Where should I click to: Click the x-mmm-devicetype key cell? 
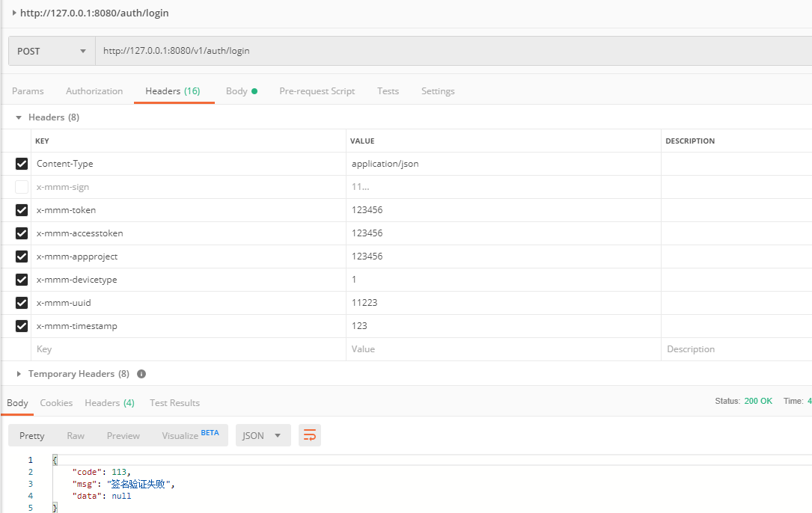coord(189,280)
